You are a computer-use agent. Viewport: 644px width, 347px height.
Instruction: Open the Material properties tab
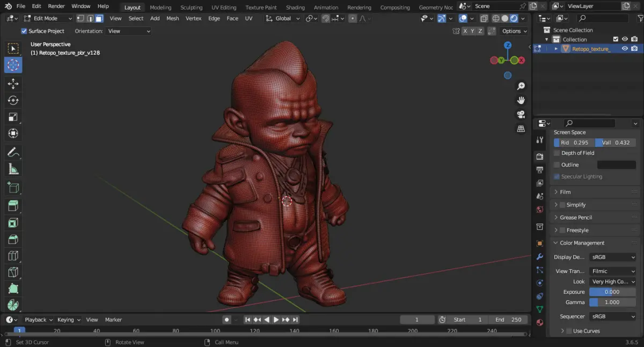point(540,323)
